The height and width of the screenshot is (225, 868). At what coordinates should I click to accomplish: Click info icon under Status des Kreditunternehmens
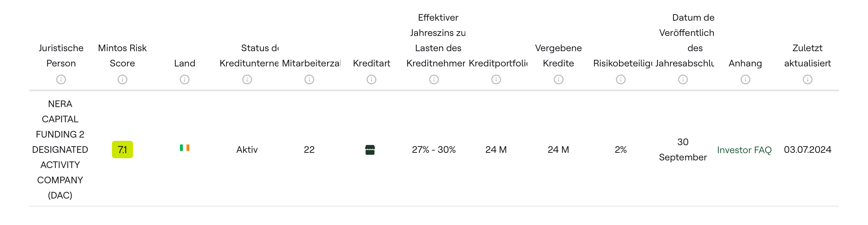tap(247, 79)
